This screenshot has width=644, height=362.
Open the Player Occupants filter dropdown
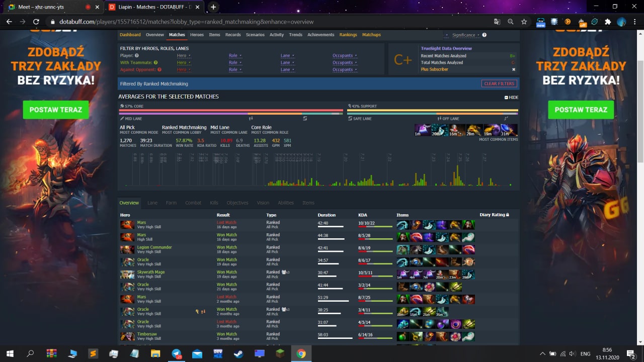(345, 56)
